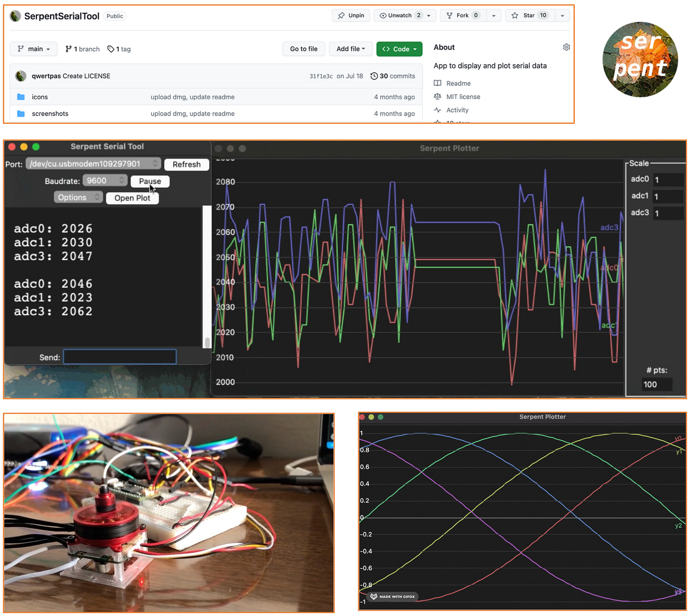The image size is (694, 616).
Task: Click the repository owner avatar next to SerpentSerialTool
Action: 16,16
